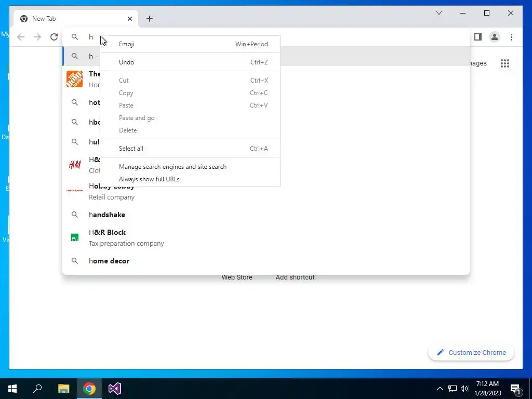Select the home decor suggestion
Image resolution: width=532 pixels, height=399 pixels.
[266, 261]
